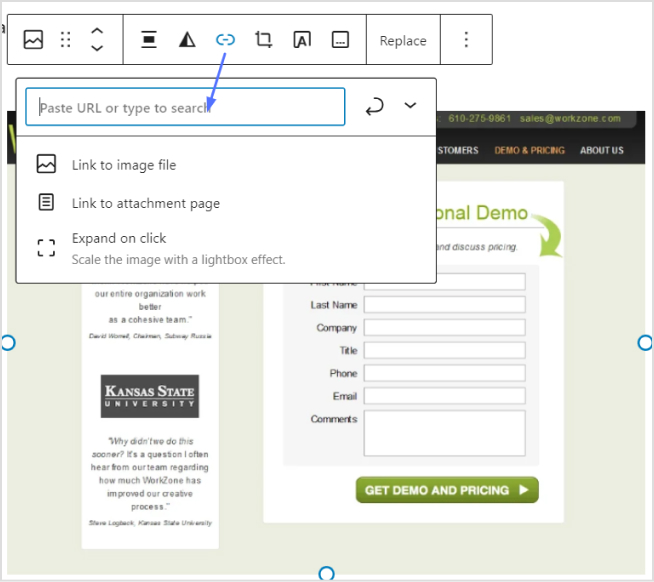Add a caption to the image
The height and width of the screenshot is (582, 654).
click(340, 40)
